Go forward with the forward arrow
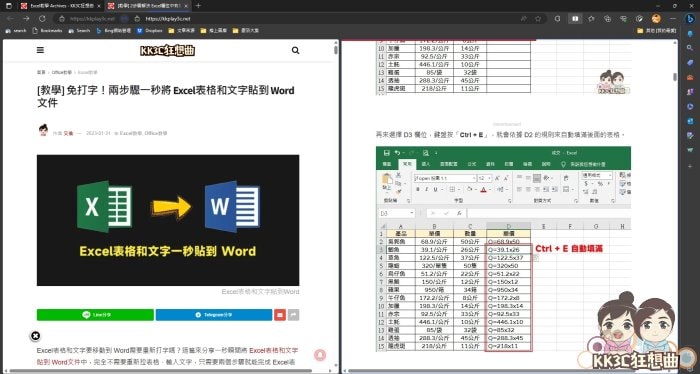700x374 pixels. [x=26, y=19]
